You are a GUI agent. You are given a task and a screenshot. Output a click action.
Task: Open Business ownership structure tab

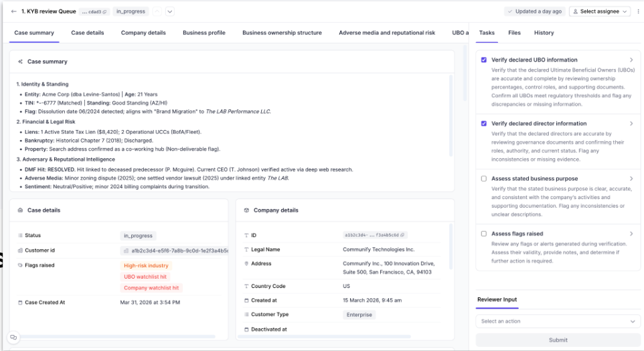pos(282,33)
